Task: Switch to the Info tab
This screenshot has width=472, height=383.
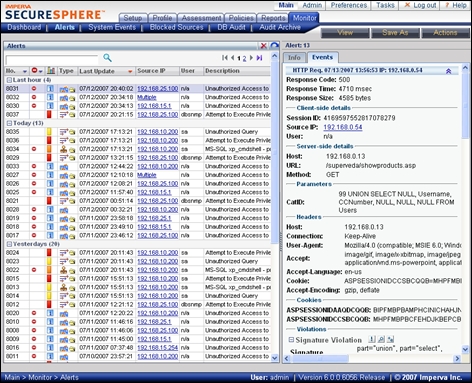Action: click(294, 58)
